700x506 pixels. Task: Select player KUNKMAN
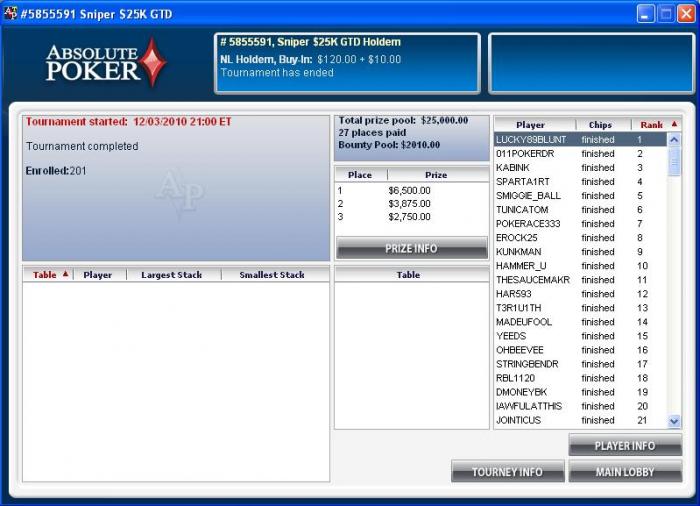coord(580,252)
